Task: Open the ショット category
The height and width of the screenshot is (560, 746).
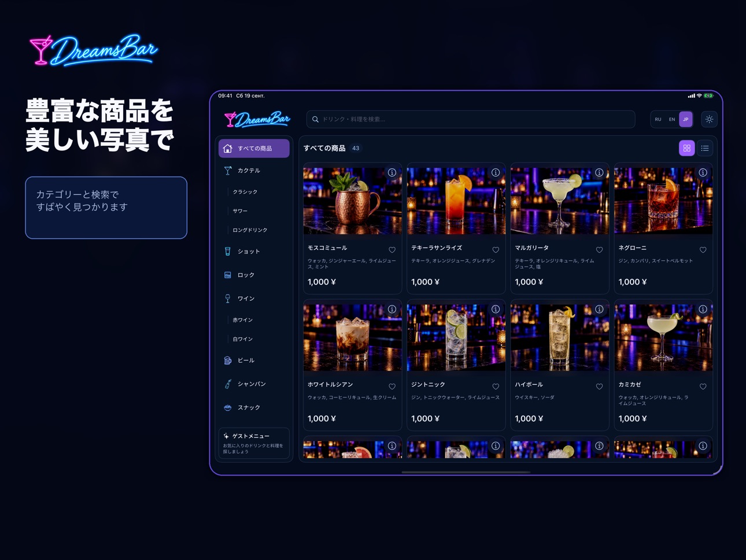Action: click(x=254, y=252)
